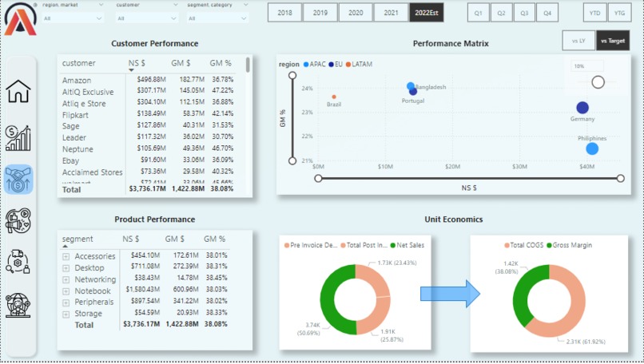644x364 pixels.
Task: Open the finance view bar-chart icon
Action: 18,138
